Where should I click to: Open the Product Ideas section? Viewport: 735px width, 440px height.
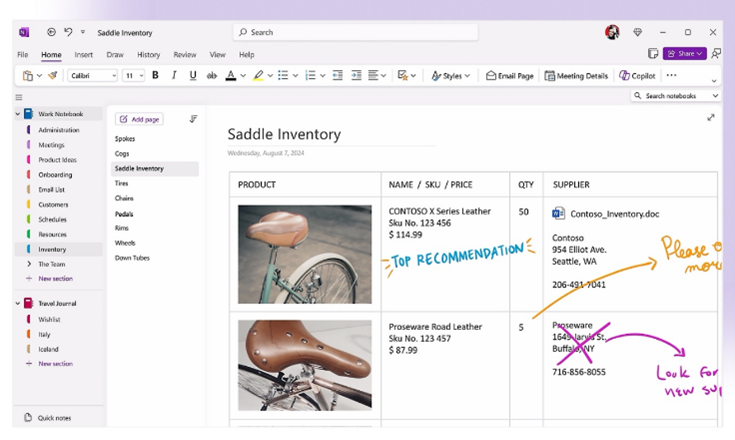57,160
